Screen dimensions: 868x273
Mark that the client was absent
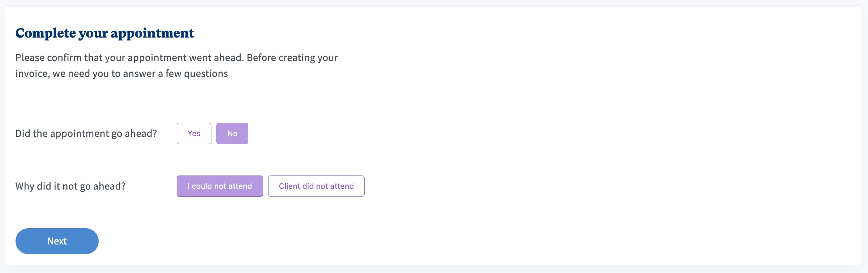coord(316,186)
